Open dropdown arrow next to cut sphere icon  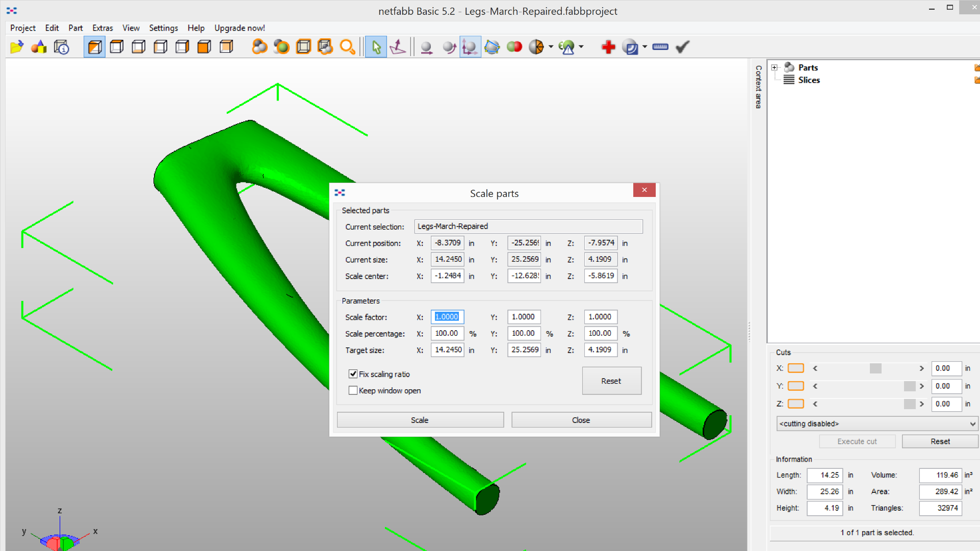[551, 47]
